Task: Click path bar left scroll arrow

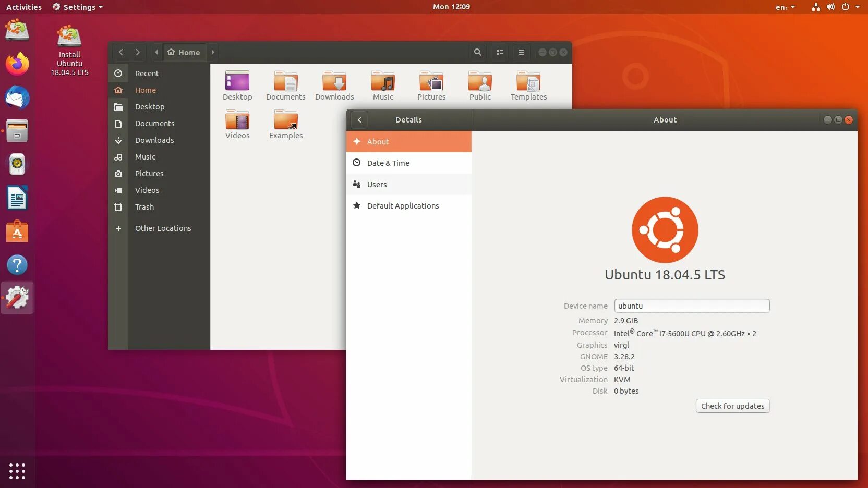Action: tap(156, 52)
